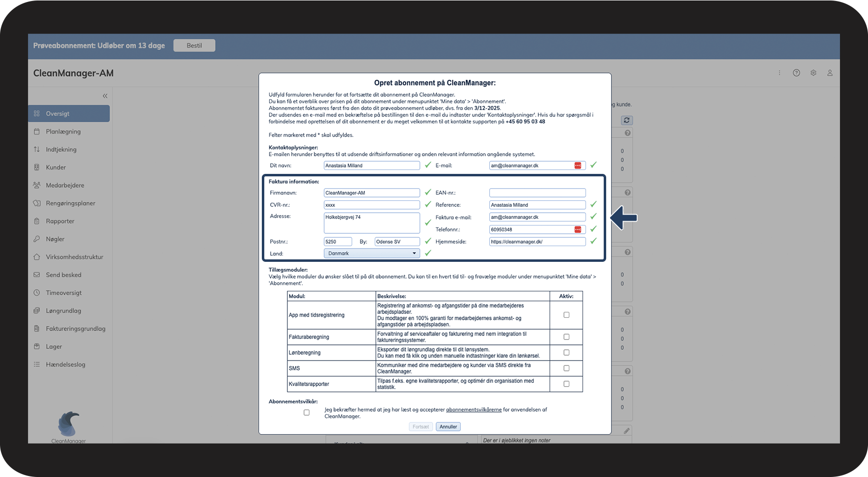Open the user profile icon

(x=830, y=73)
